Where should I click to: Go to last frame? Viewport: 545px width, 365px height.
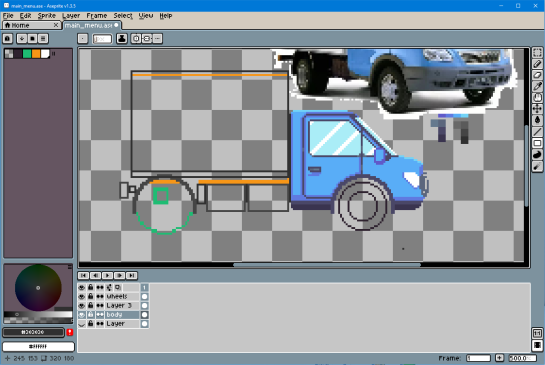tap(131, 276)
